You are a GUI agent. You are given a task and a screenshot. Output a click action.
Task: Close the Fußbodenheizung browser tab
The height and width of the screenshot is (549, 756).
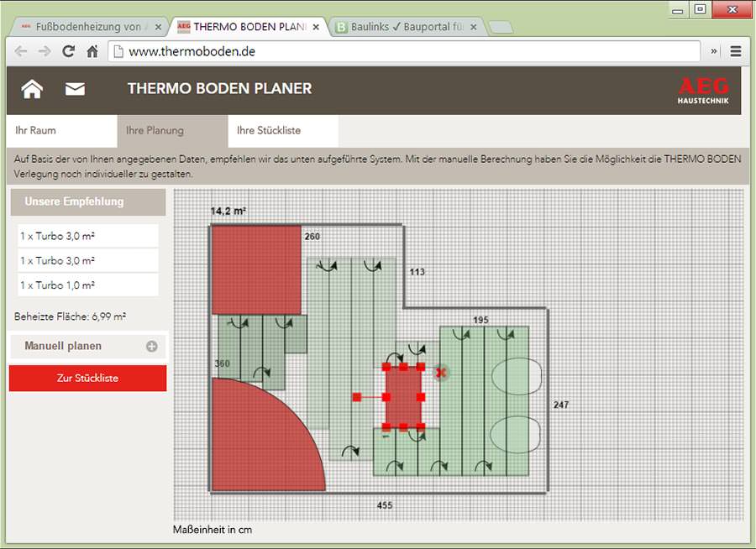(158, 28)
